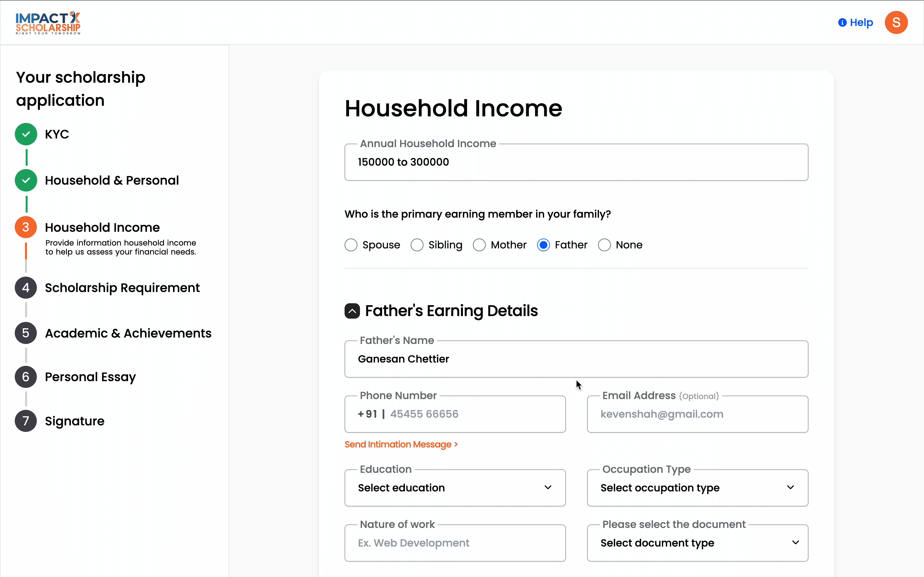Click step 7 Signature circle icon
The height and width of the screenshot is (577, 924).
[26, 421]
